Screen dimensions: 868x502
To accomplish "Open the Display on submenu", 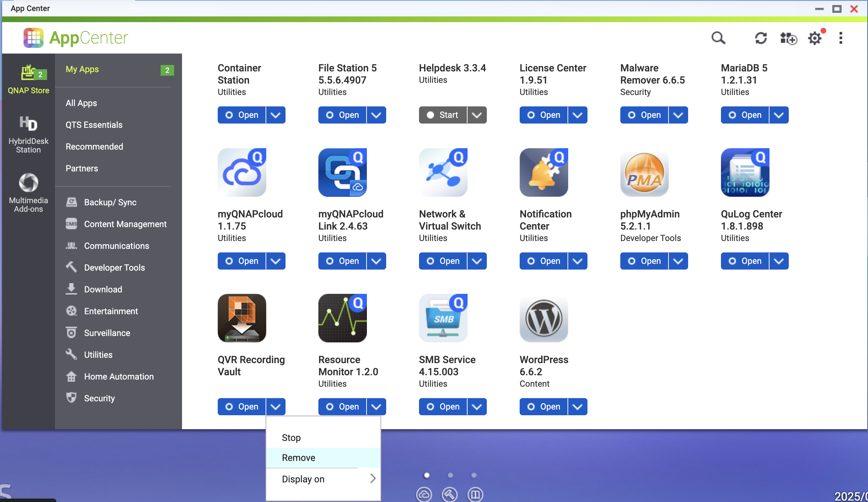I will (323, 479).
